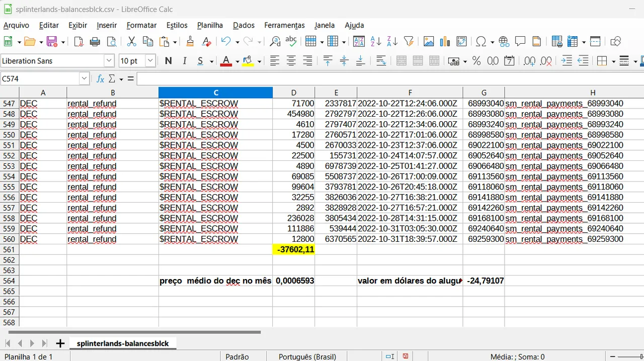The height and width of the screenshot is (361, 644).
Task: Click the Save document icon
Action: pos(52,42)
